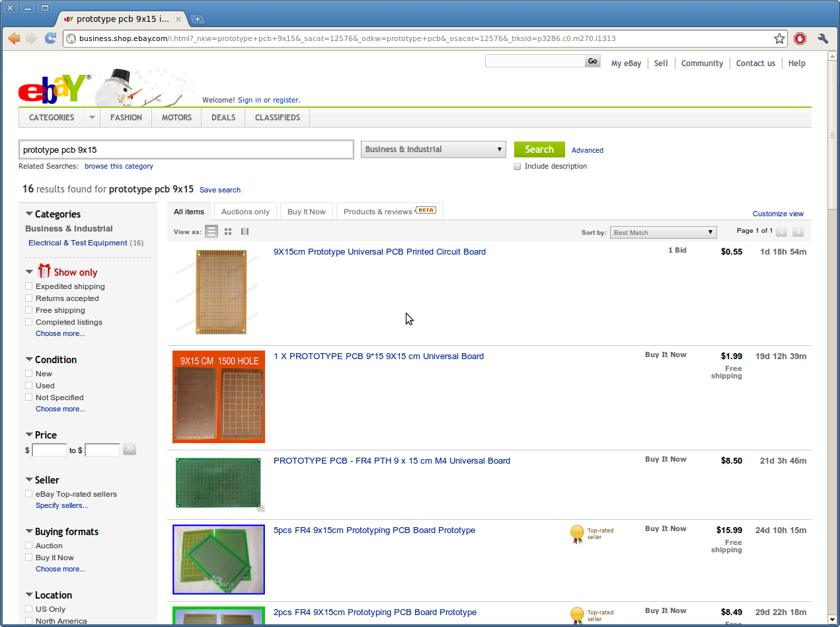Click the orange 9X15 CM 1500 HOLE thumbnail
The image size is (840, 627).
(219, 397)
